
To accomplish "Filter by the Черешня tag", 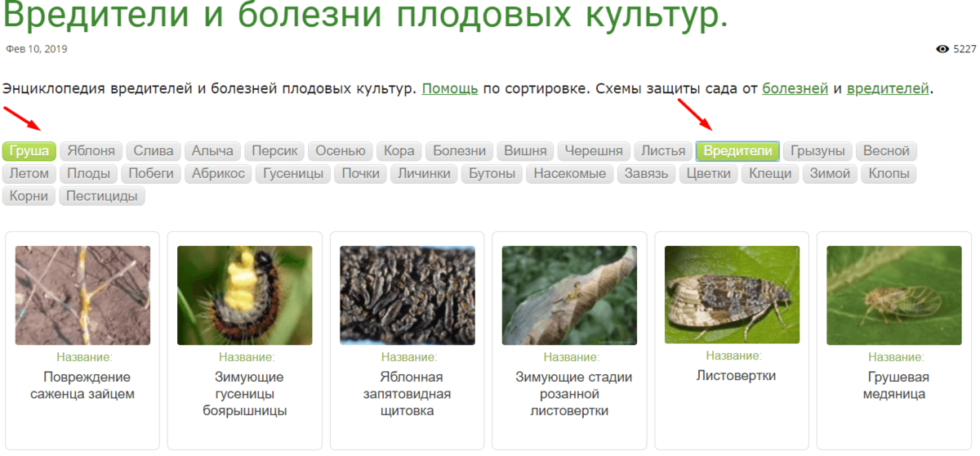I will pyautogui.click(x=595, y=151).
